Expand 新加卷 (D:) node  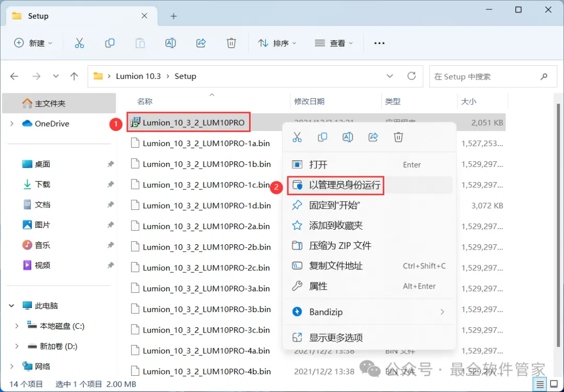(17, 346)
